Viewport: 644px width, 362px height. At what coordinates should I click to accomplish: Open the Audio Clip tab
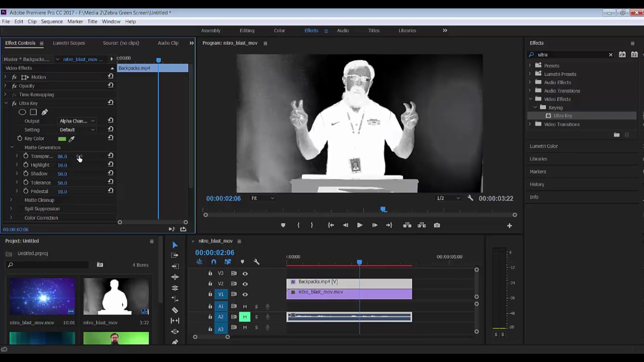point(168,43)
